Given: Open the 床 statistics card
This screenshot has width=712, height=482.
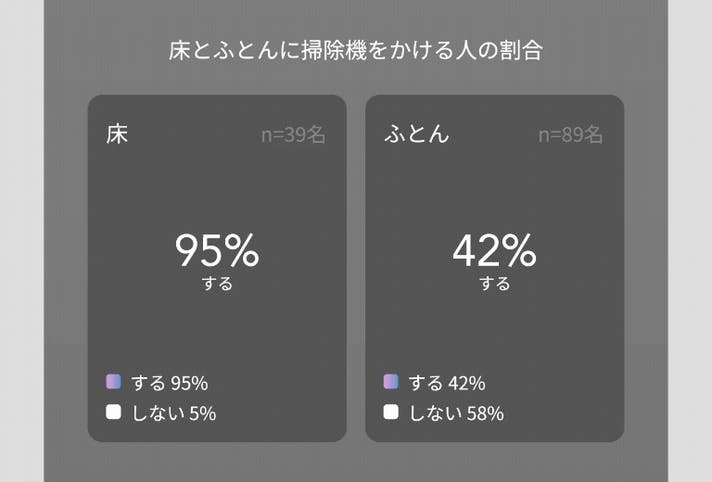Looking at the screenshot, I should click(217, 268).
